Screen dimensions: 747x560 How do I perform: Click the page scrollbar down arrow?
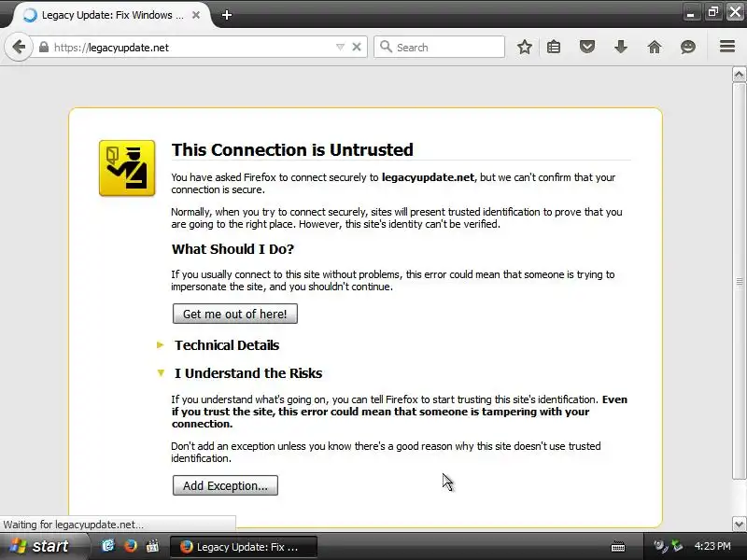739,525
